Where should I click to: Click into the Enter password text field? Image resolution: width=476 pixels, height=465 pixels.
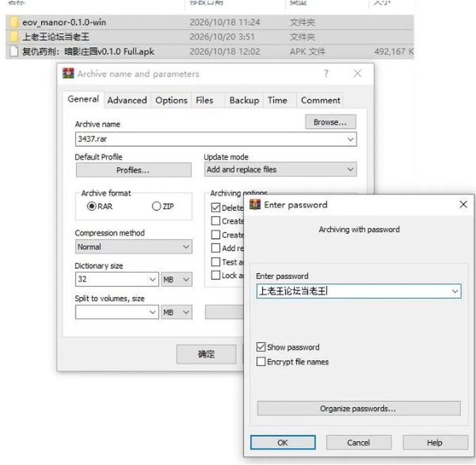[x=359, y=291]
